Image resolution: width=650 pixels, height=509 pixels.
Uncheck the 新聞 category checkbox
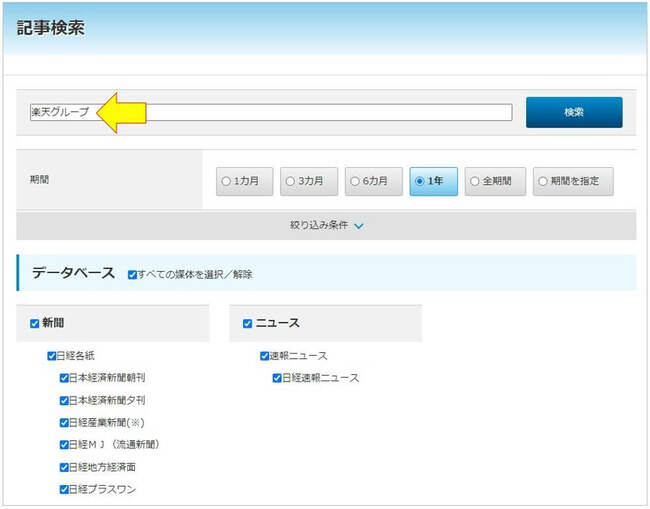tap(35, 323)
